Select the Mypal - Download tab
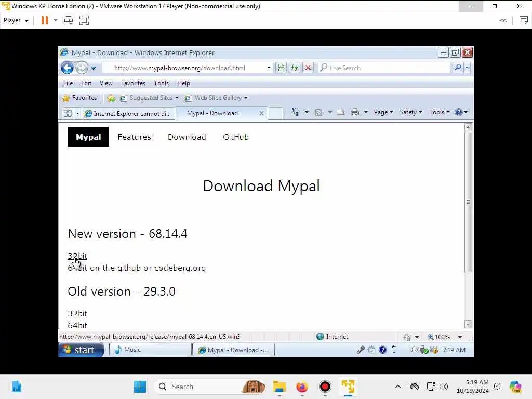 point(212,113)
